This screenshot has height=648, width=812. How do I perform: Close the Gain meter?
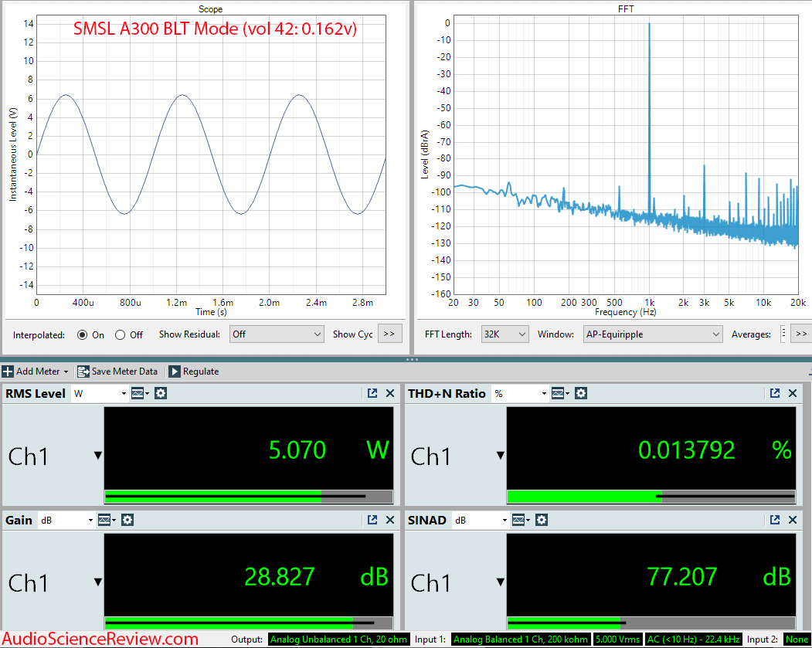[390, 520]
